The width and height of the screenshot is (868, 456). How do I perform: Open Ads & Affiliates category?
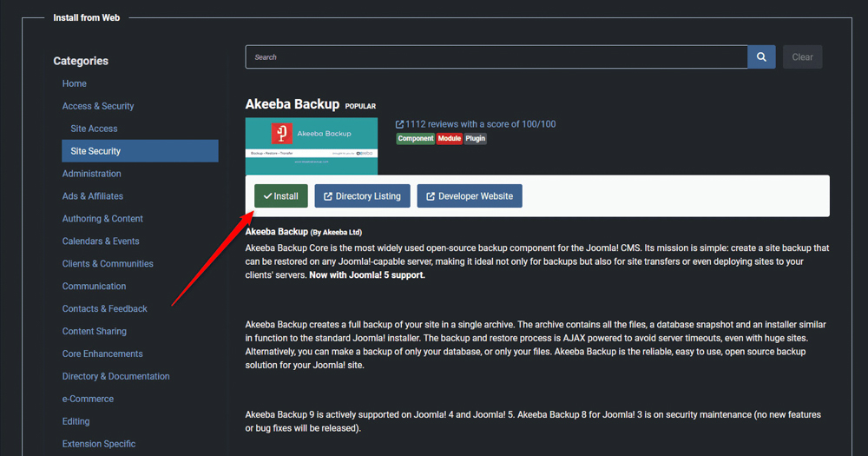click(x=93, y=196)
